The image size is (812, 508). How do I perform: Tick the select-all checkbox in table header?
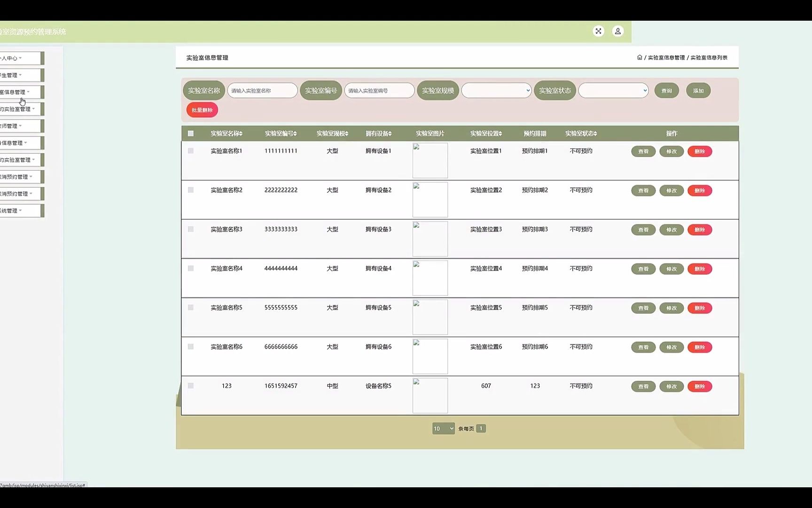pyautogui.click(x=191, y=134)
